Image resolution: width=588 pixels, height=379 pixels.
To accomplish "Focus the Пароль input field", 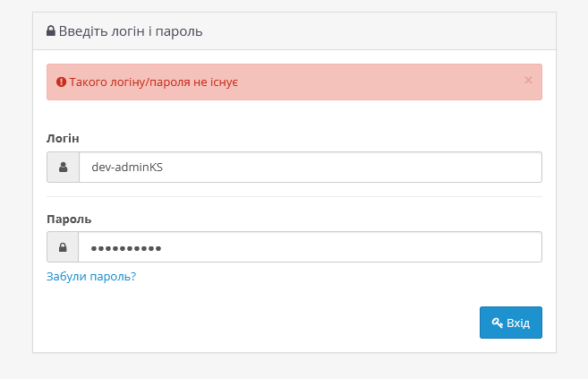I will click(310, 247).
